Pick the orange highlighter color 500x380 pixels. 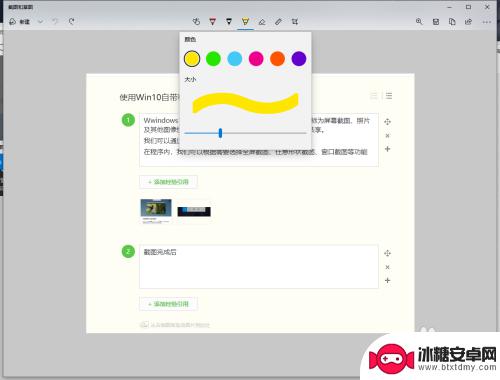(x=277, y=59)
